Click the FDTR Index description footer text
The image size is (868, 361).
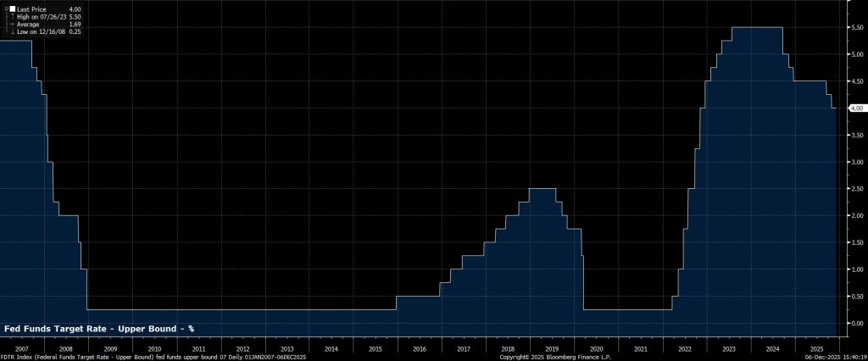(x=153, y=357)
